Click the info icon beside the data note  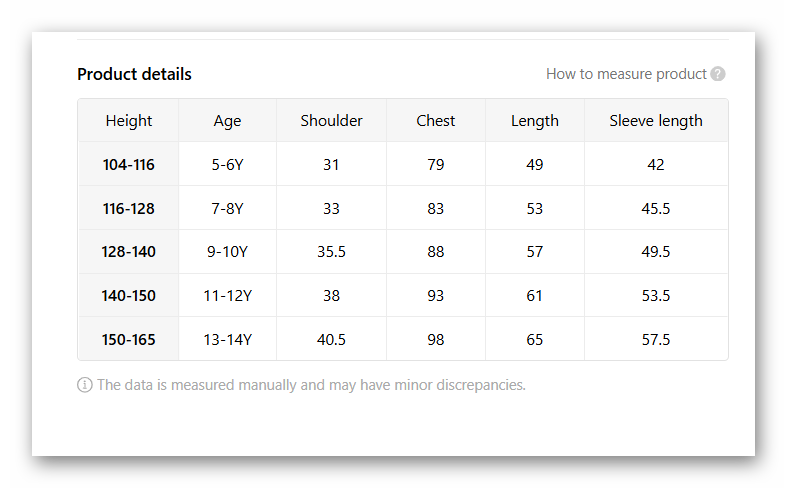pyautogui.click(x=85, y=385)
